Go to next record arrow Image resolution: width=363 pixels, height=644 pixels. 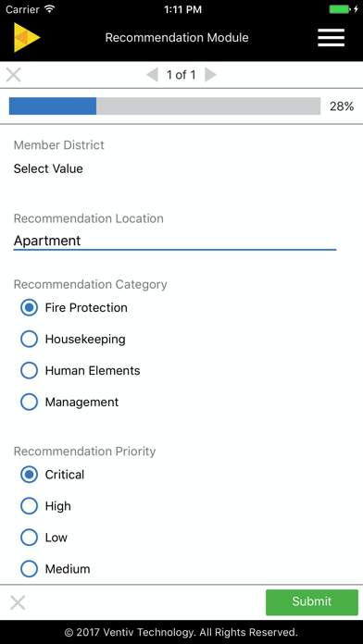pos(210,75)
